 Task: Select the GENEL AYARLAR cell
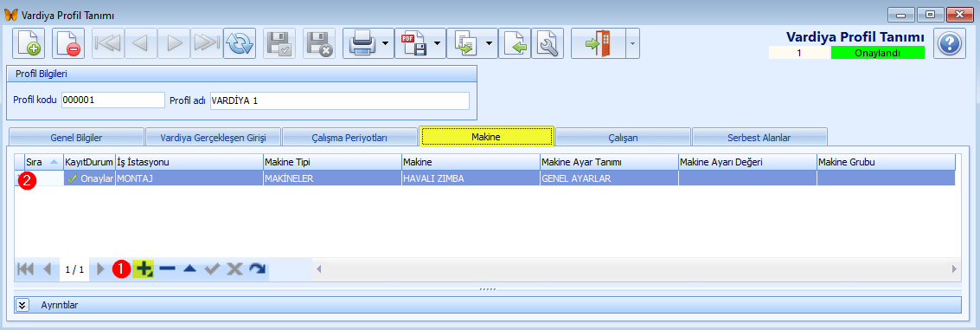[x=610, y=178]
